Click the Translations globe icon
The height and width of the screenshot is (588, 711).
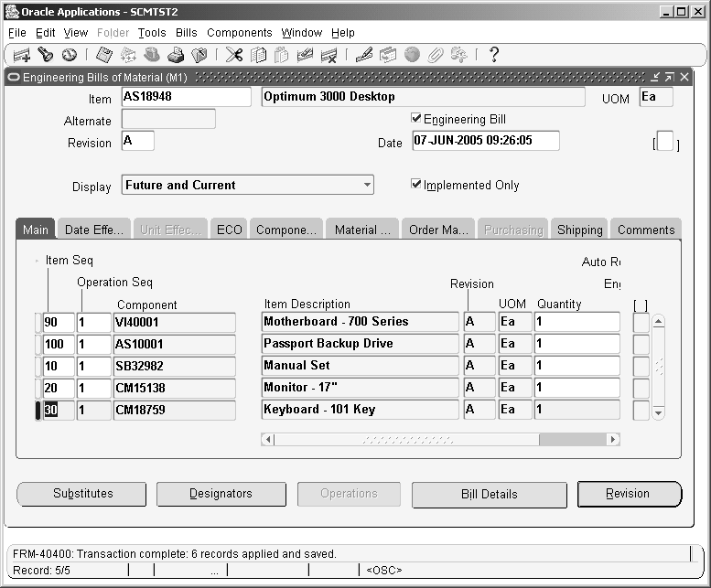pos(412,55)
